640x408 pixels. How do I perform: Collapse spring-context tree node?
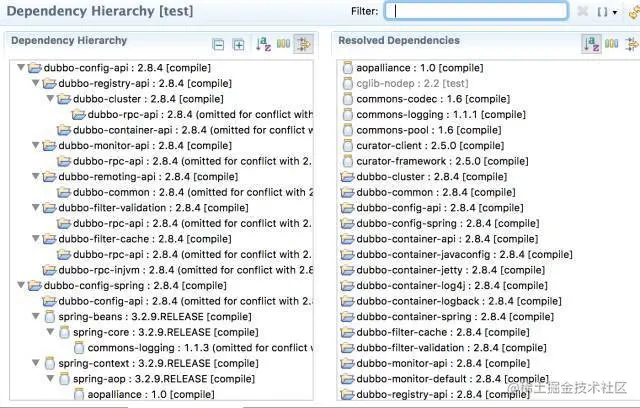pos(36,362)
